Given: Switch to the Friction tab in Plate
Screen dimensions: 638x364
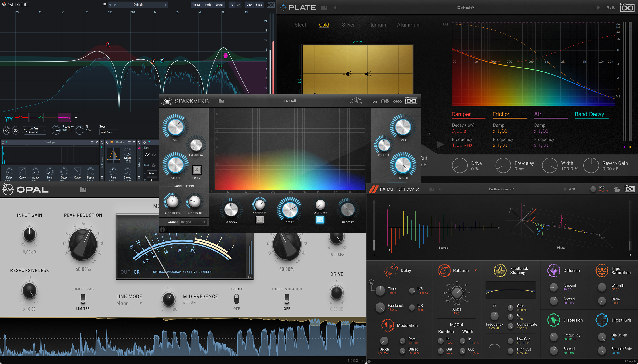Looking at the screenshot, I should click(502, 114).
